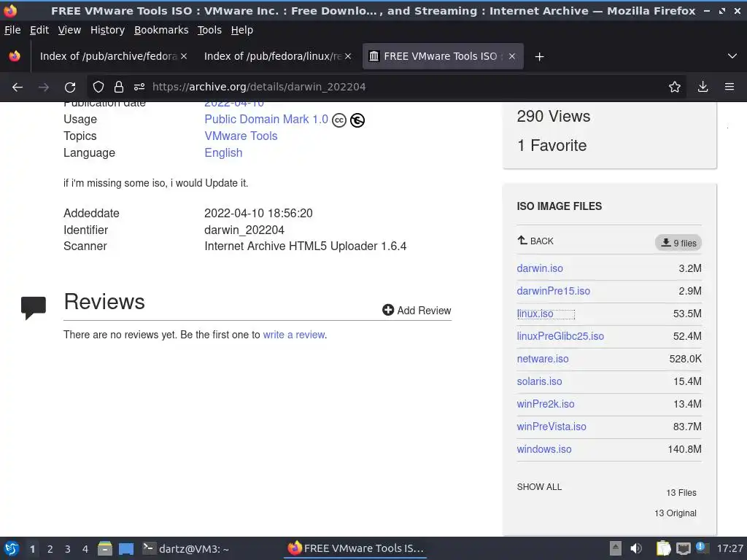Click the 13 Original files text
Viewport: 747px width, 560px height.
[675, 513]
